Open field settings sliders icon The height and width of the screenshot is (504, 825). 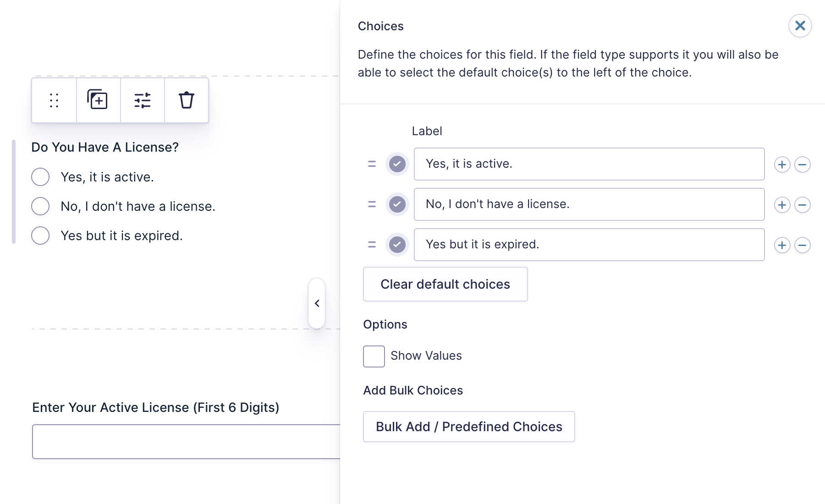coord(143,100)
